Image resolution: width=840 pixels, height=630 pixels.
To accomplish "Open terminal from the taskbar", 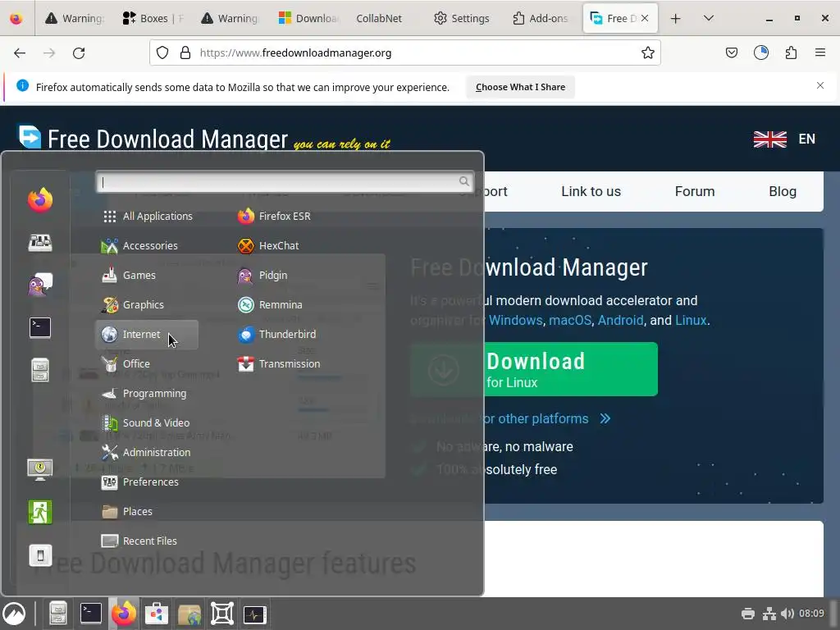I will 90,614.
